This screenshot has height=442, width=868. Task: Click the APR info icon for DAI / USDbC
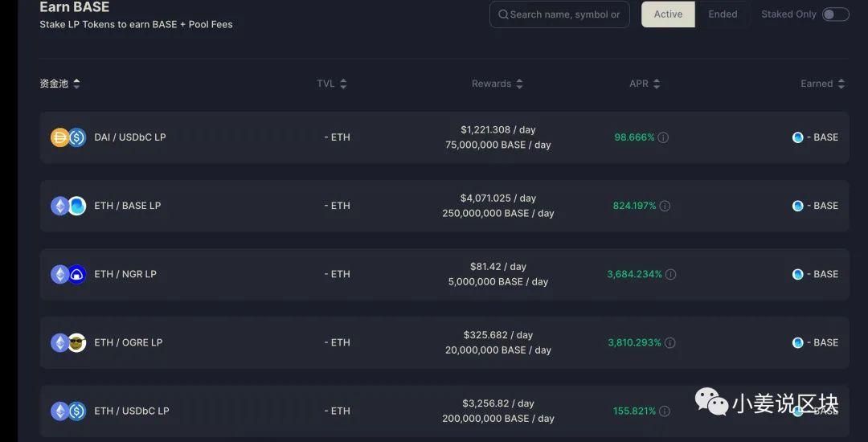pyautogui.click(x=663, y=137)
